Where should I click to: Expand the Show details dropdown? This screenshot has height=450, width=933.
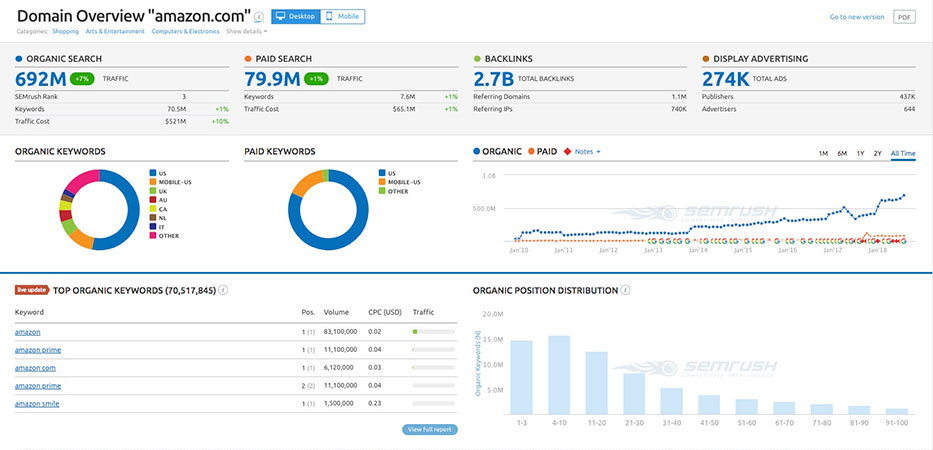(x=247, y=32)
